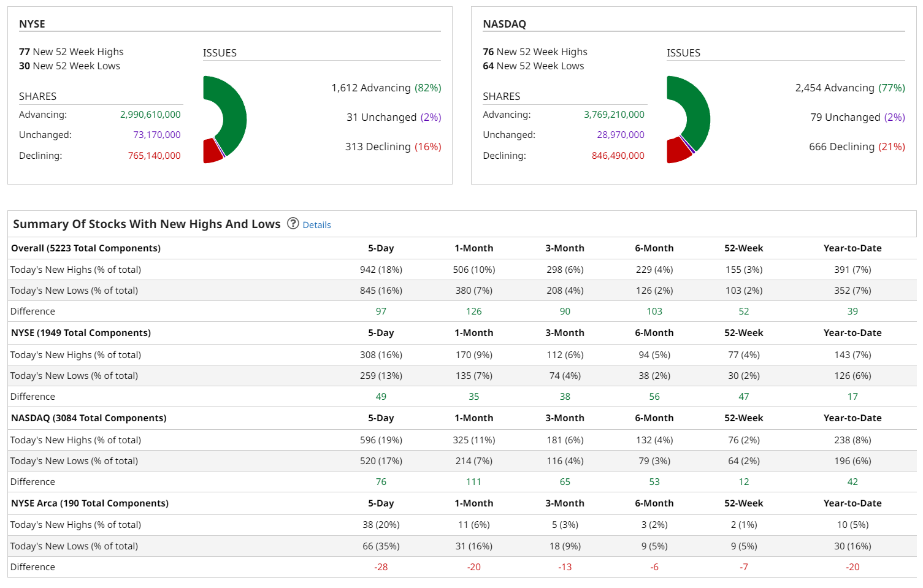Click Overall 5-Day difference value 97
Screen dimensions: 923x588
click(381, 311)
